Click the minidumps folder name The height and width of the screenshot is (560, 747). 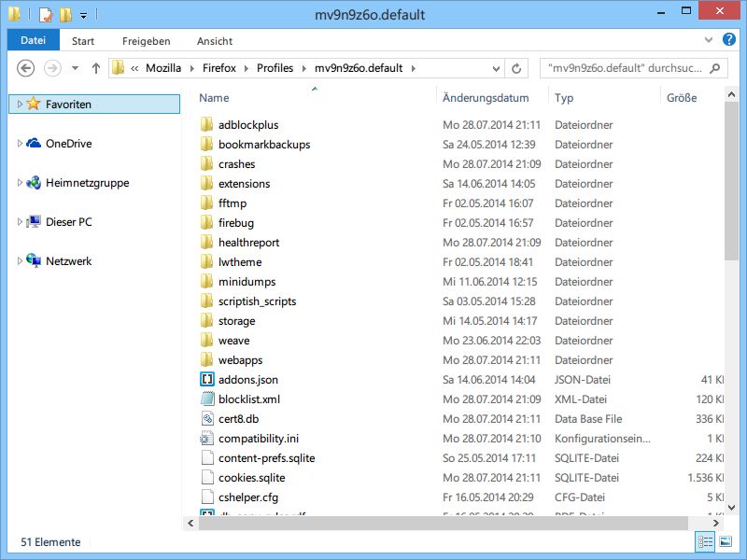click(x=247, y=282)
